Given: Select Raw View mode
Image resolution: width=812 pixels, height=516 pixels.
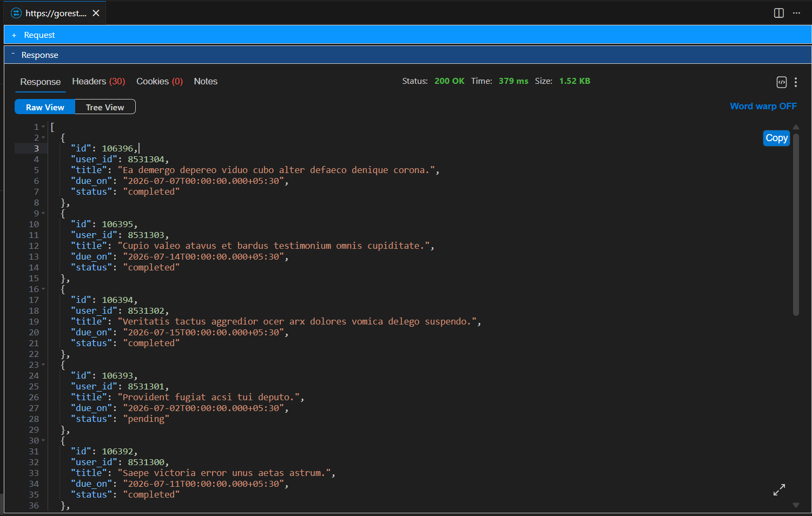Looking at the screenshot, I should 45,107.
